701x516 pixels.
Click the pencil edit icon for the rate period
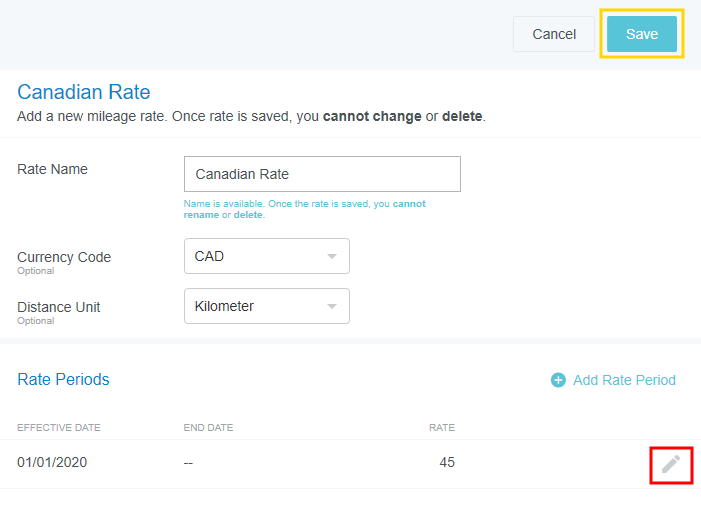tap(671, 464)
